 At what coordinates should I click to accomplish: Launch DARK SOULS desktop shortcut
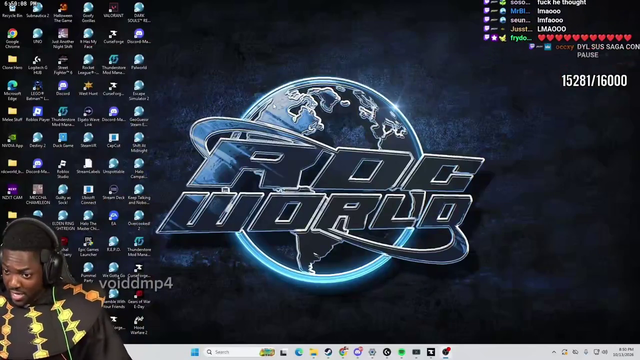click(x=139, y=12)
